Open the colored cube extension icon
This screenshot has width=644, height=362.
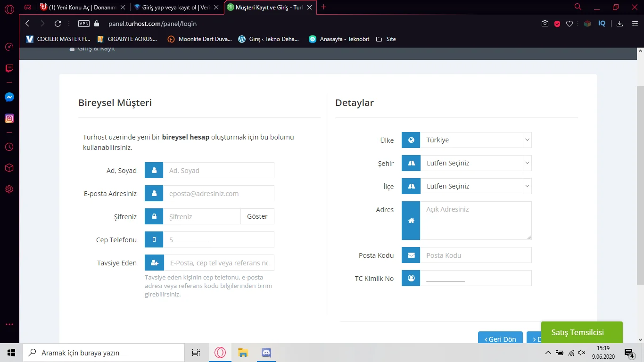[587, 24]
